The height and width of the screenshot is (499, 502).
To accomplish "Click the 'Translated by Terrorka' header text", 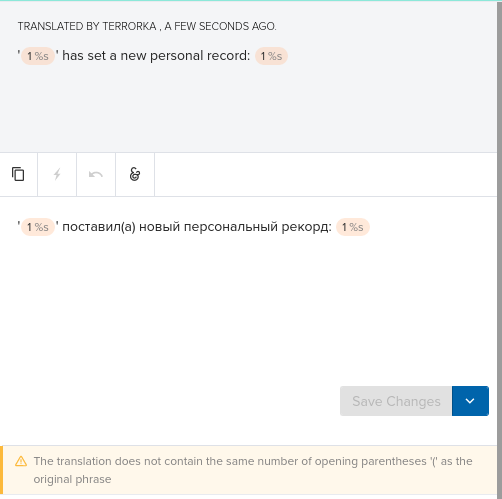I will tap(147, 26).
